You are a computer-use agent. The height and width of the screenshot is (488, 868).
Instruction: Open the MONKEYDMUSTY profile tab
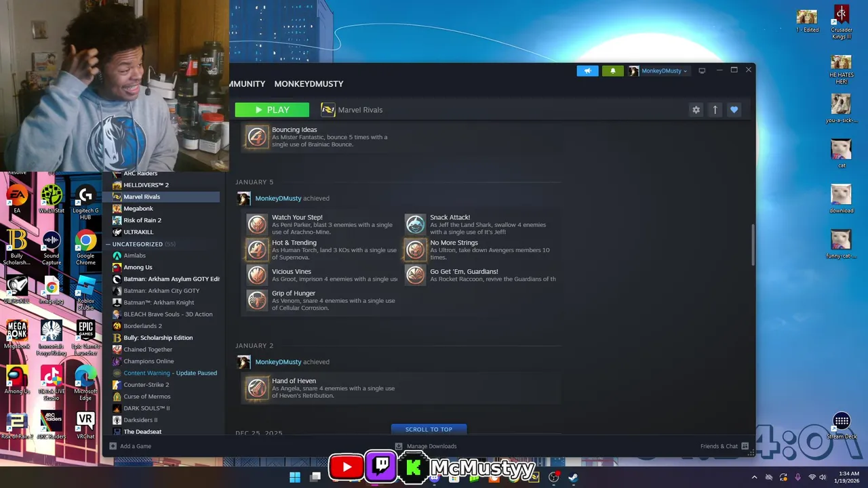(309, 84)
